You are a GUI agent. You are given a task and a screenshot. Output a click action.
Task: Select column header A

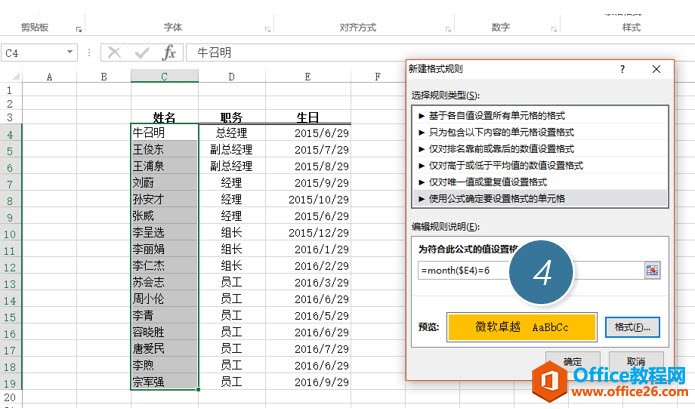tap(49, 77)
